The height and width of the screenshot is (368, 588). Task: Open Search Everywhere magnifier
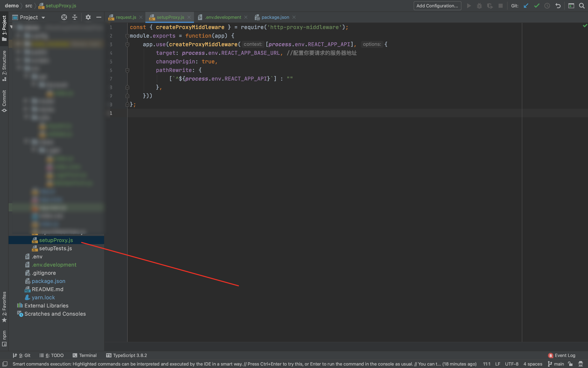(x=582, y=6)
